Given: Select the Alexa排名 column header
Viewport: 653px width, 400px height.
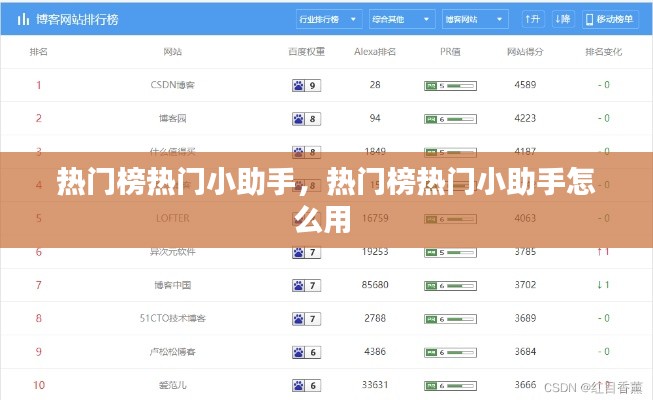Looking at the screenshot, I should click(x=375, y=51).
